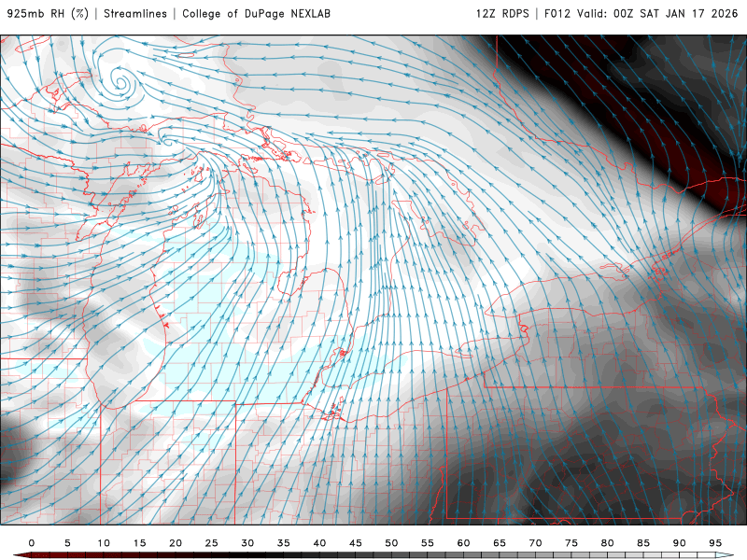Image resolution: width=747 pixels, height=560 pixels.
Task: Click the colorbar label "85"
Action: (643, 543)
